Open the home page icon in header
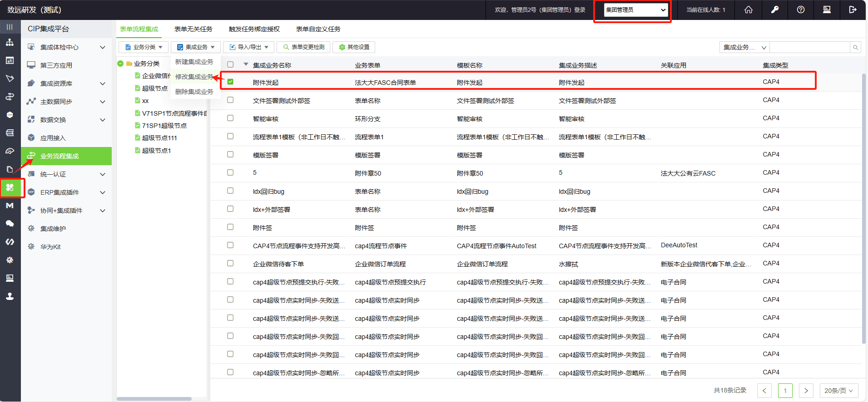 (x=749, y=10)
